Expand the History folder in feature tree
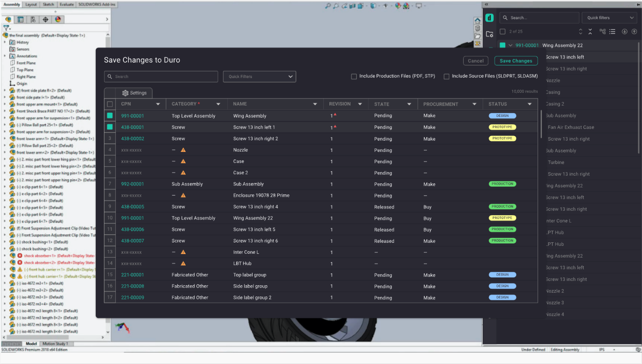Screen dimensions: 642x364 5,42
